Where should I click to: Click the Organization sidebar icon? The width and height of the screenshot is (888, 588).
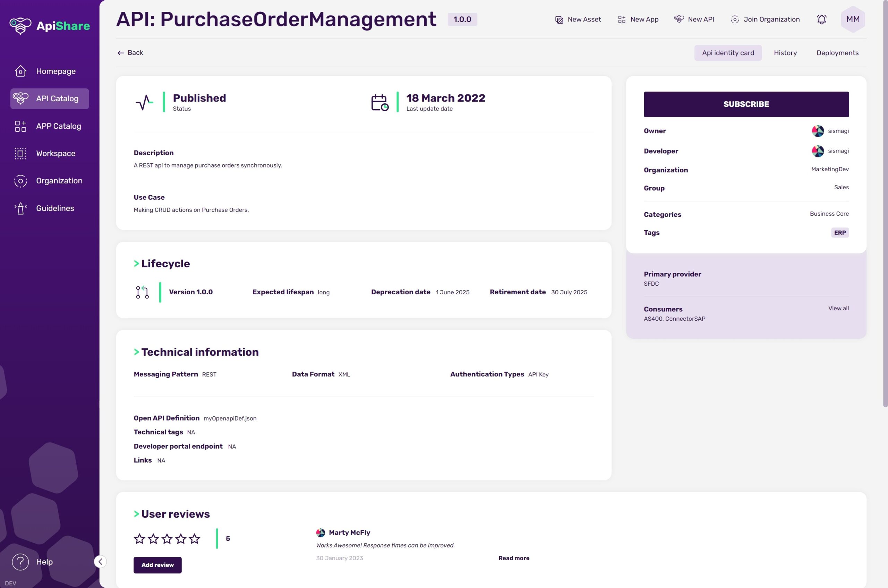(20, 181)
